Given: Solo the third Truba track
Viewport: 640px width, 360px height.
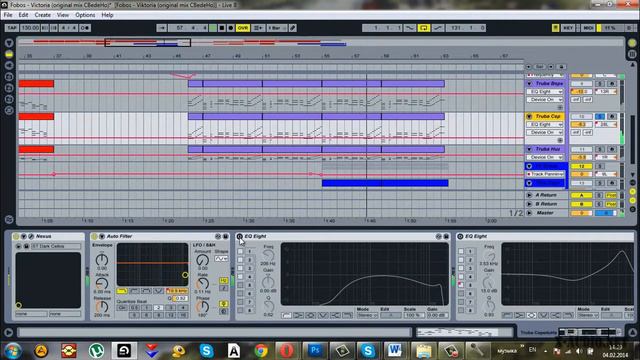Looking at the screenshot, I should click(600, 149).
